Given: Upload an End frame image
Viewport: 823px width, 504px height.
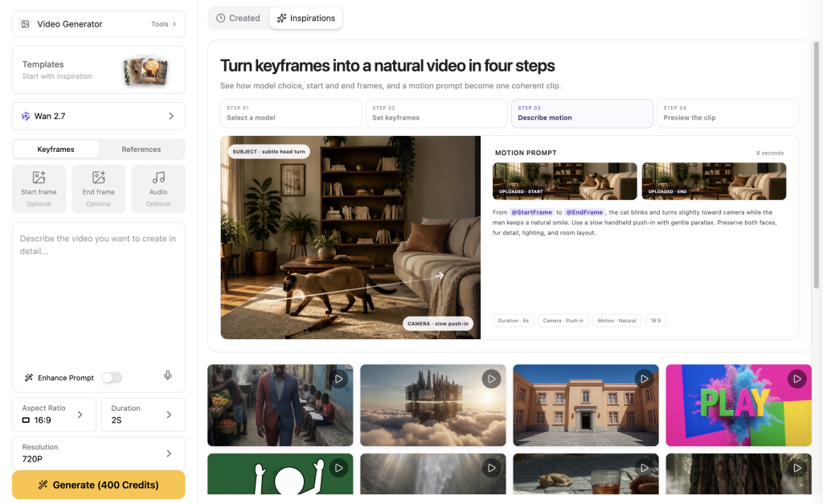Looking at the screenshot, I should click(x=99, y=189).
